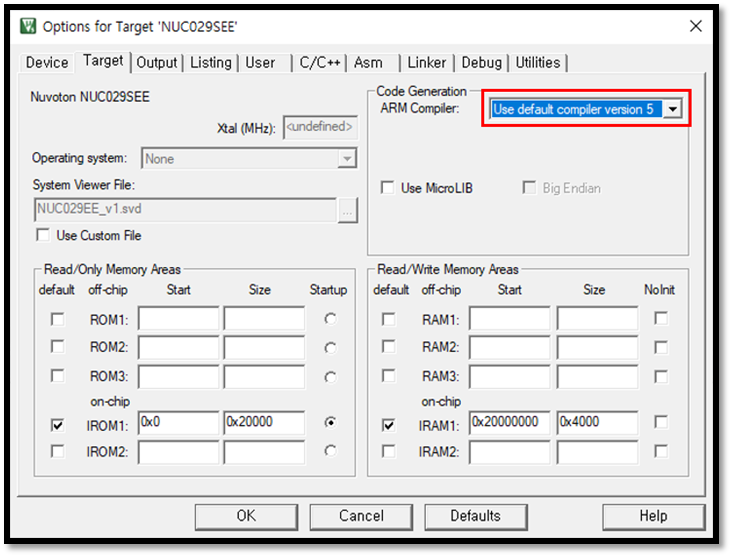Select the Target tab
The height and width of the screenshot is (557, 732).
click(103, 61)
